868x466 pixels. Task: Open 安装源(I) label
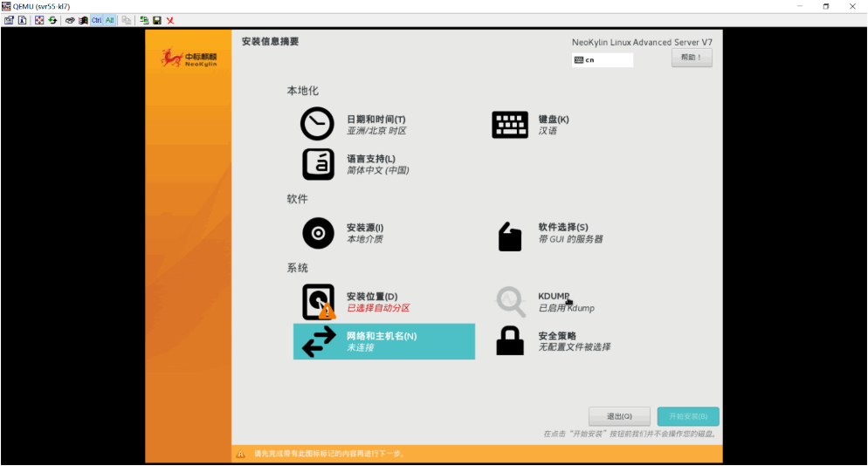pos(365,228)
